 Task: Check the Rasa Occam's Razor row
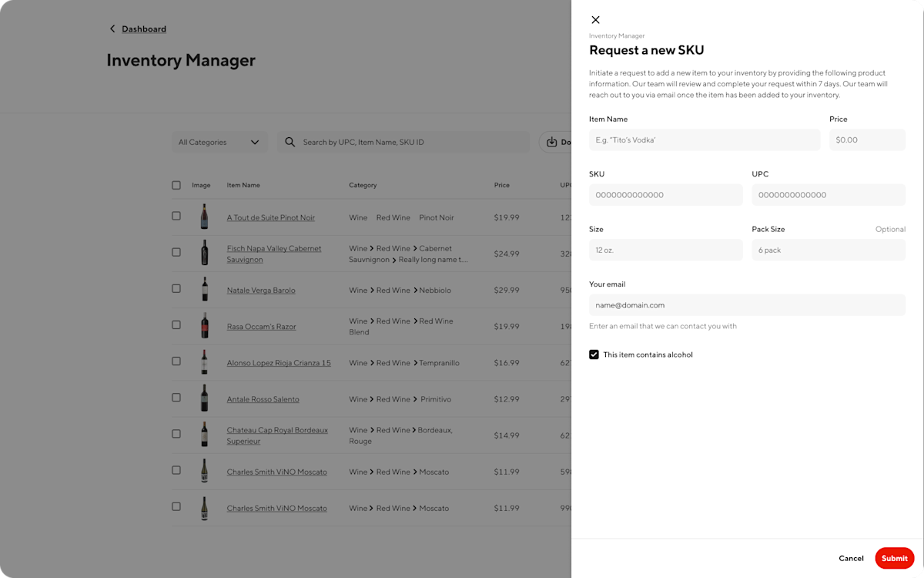click(176, 325)
